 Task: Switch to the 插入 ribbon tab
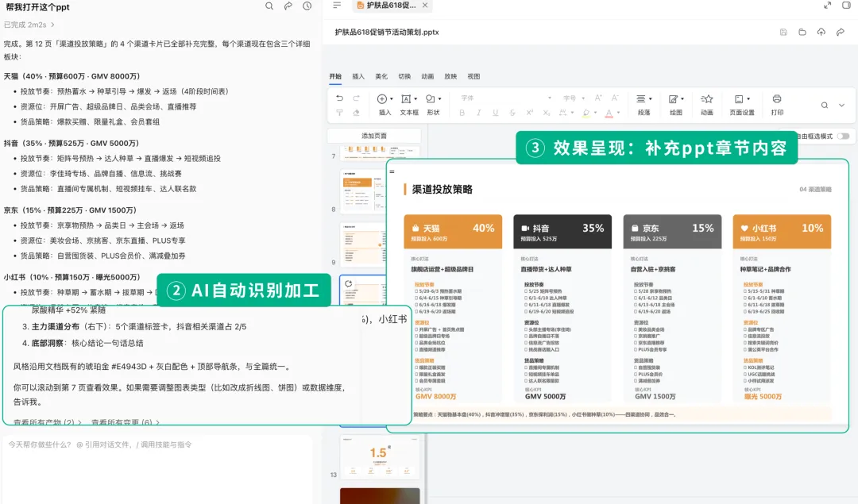(x=358, y=76)
